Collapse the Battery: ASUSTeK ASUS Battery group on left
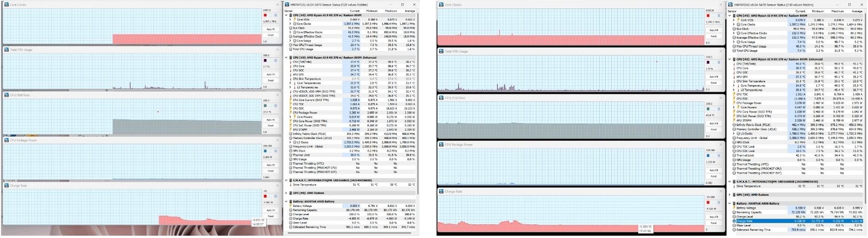The height and width of the screenshot is (238, 868). (287, 201)
